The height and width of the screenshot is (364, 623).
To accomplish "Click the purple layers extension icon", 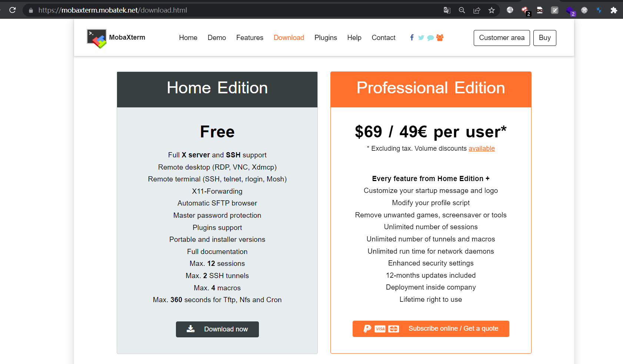I will click(570, 11).
